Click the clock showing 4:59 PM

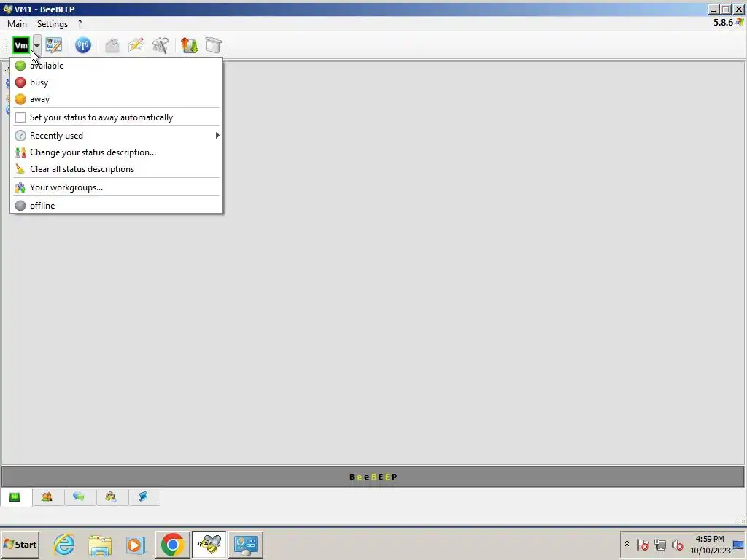[710, 544]
